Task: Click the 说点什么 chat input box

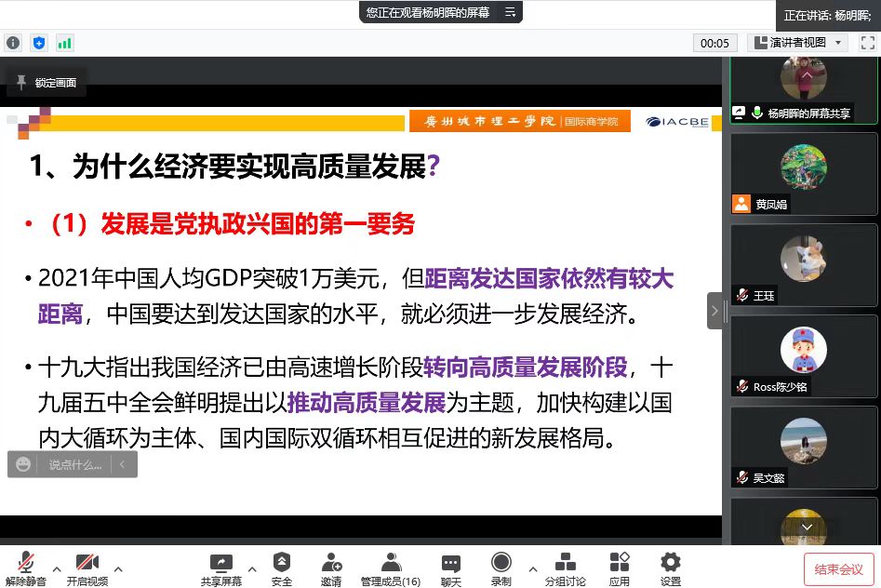Action: click(74, 464)
